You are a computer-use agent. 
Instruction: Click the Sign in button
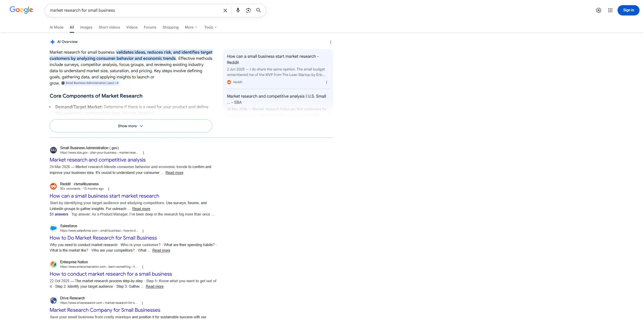[x=629, y=10]
